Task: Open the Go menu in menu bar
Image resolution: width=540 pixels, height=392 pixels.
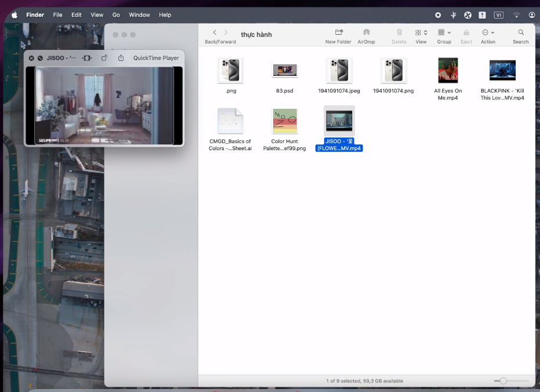Action: pos(116,15)
